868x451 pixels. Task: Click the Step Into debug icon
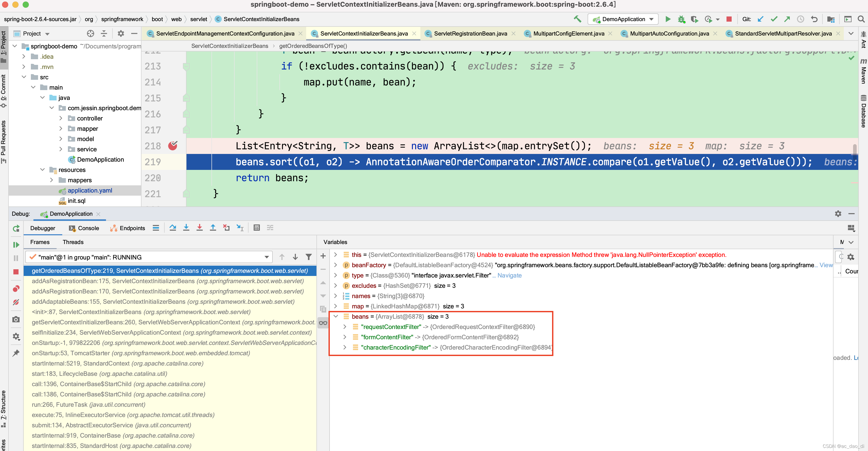click(186, 228)
